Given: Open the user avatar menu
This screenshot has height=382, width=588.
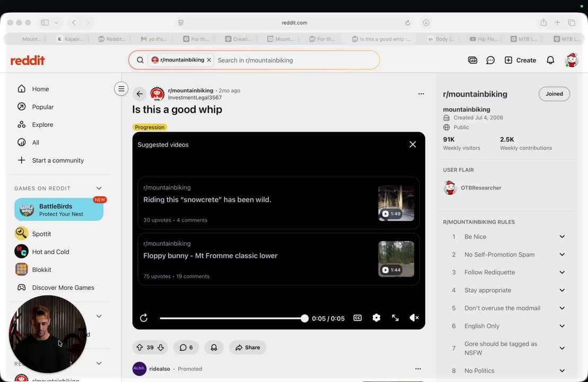Looking at the screenshot, I should point(572,60).
